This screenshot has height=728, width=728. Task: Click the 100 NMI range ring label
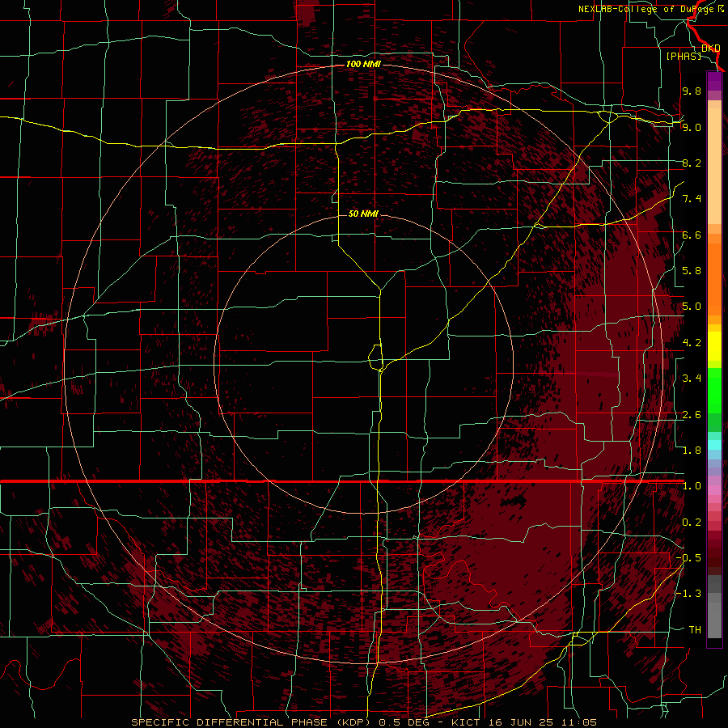[x=363, y=64]
